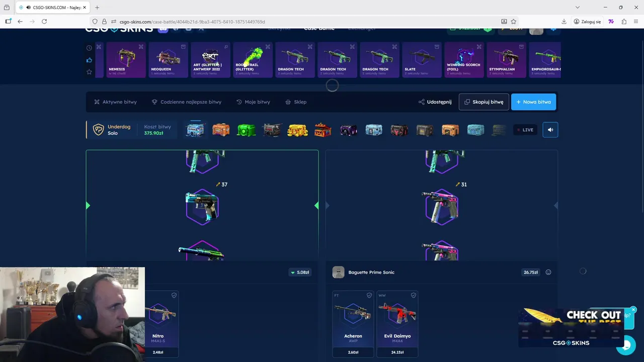Viewport: 644px width, 362px height.
Task: Open the chat support bubble icon
Action: [x=626, y=345]
